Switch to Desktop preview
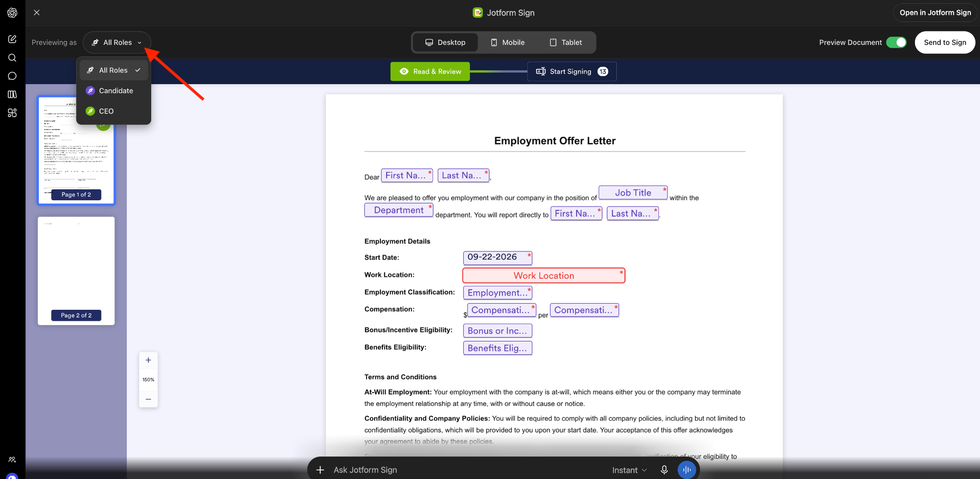 445,43
